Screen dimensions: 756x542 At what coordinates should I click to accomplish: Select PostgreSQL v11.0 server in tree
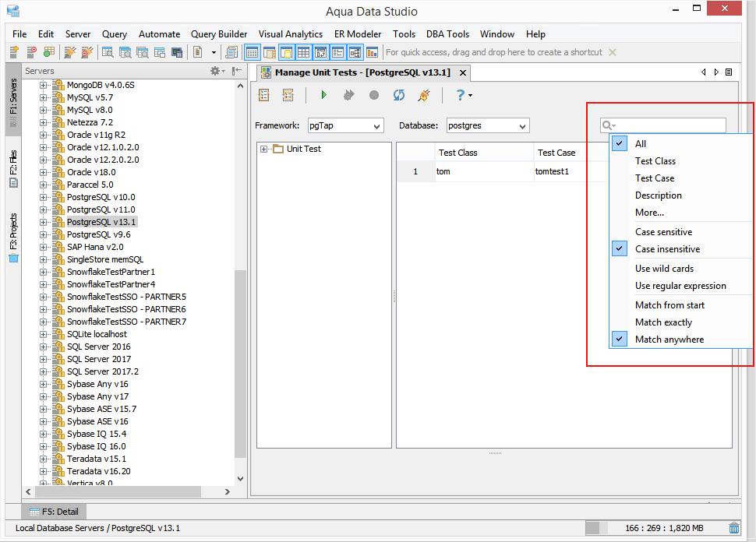coord(101,209)
